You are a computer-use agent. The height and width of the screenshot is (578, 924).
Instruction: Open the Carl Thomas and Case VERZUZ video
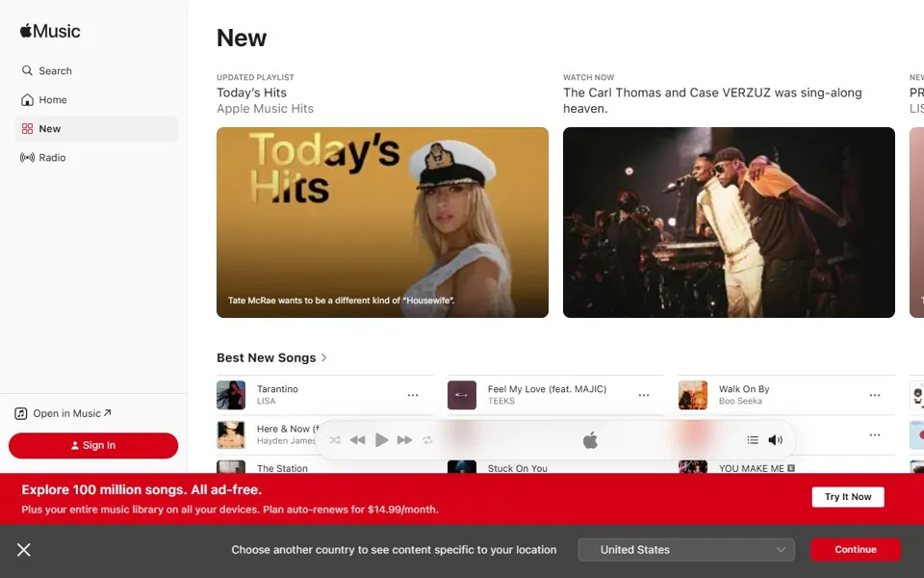(729, 223)
